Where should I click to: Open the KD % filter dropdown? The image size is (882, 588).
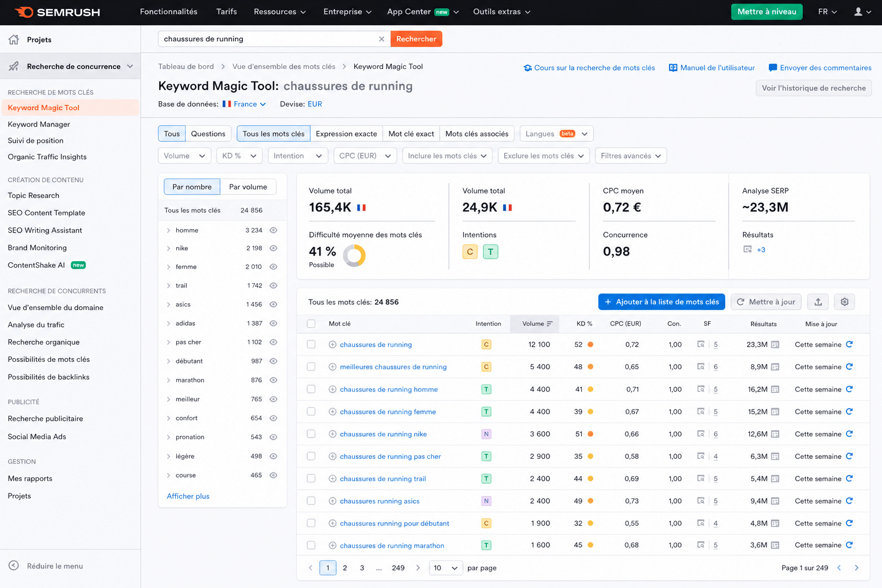pyautogui.click(x=239, y=156)
